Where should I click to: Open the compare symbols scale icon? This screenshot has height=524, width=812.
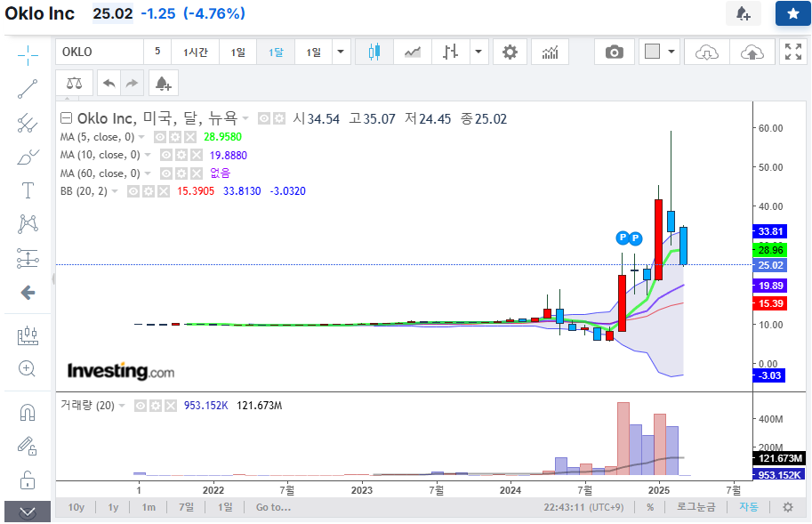(x=75, y=83)
